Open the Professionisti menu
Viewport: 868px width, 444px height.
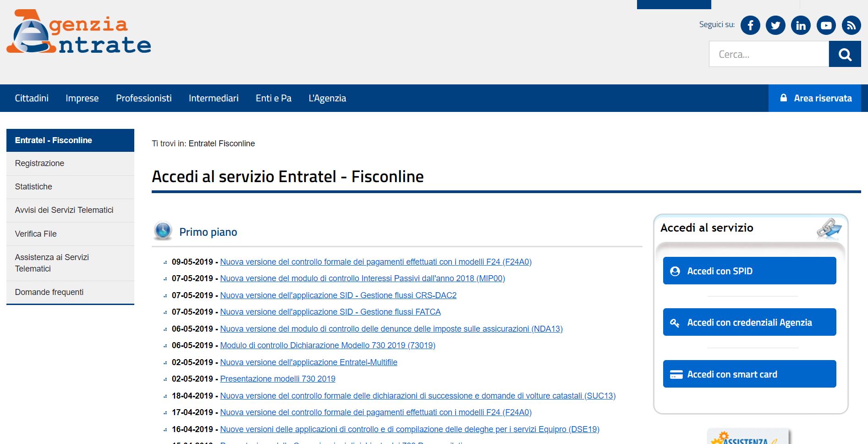(144, 98)
